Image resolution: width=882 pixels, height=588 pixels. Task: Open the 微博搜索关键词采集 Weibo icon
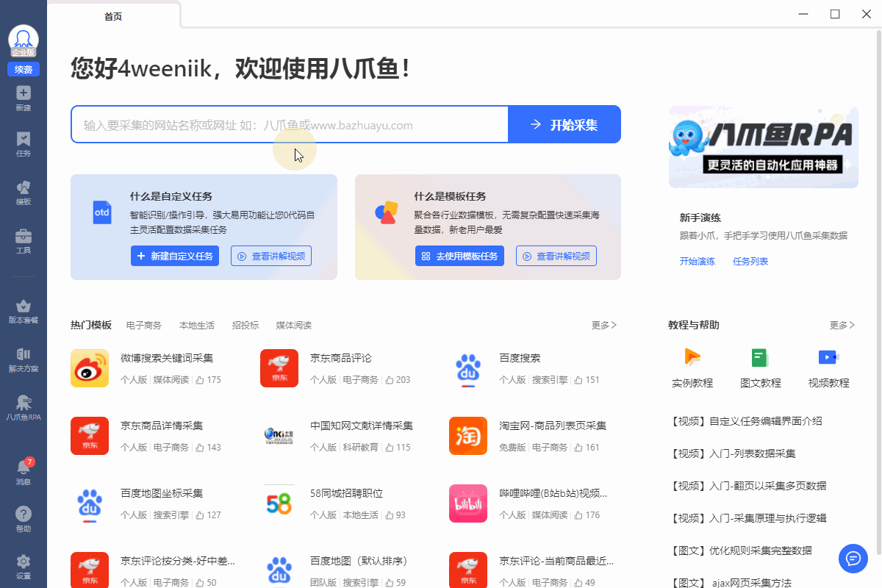click(x=90, y=368)
